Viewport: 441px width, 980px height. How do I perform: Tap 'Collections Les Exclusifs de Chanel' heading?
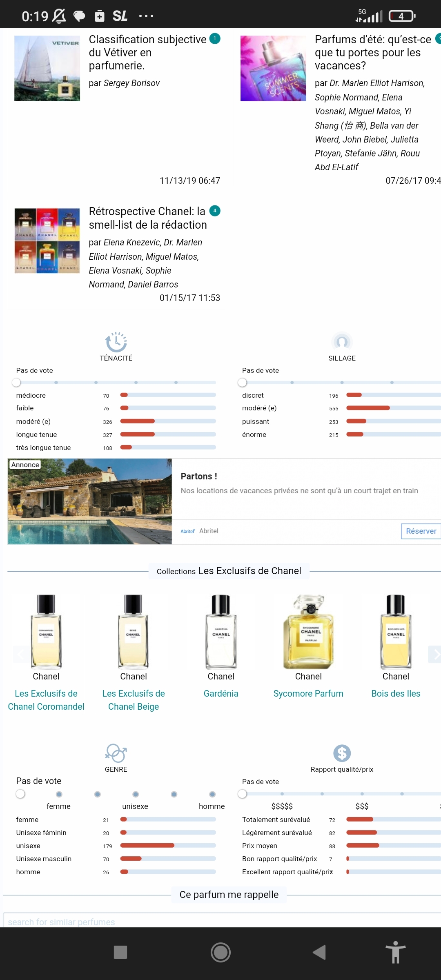pos(229,571)
